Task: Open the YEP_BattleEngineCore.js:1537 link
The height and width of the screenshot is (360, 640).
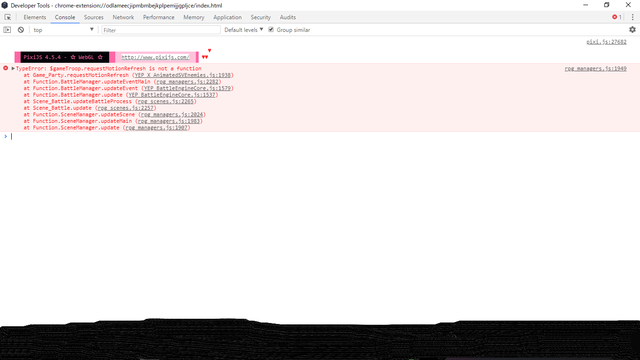Action: (172, 95)
